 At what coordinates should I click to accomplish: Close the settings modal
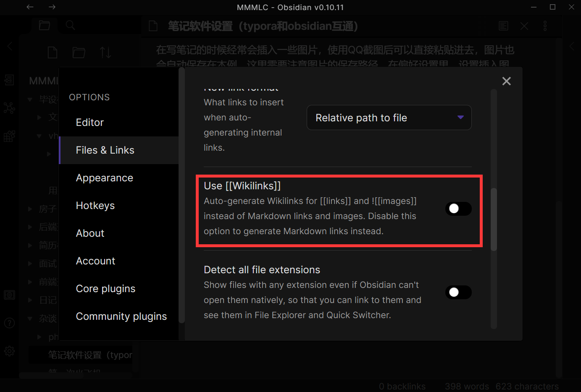tap(506, 81)
